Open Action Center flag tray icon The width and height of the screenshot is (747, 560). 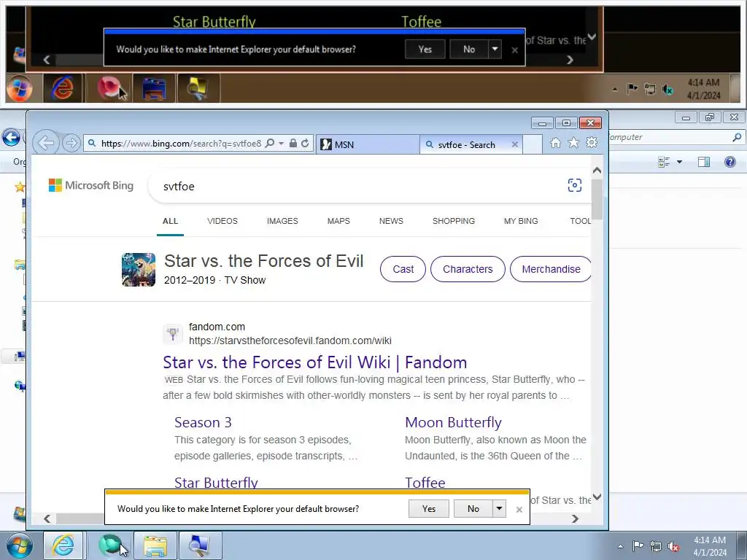tap(638, 546)
